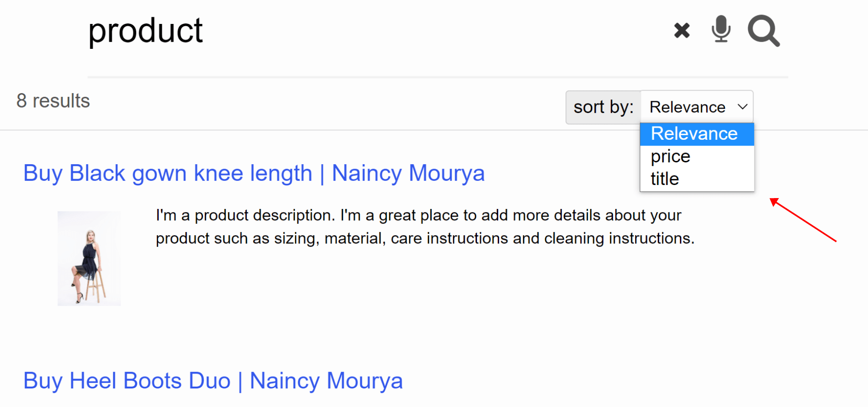This screenshot has width=868, height=407.
Task: Open the Relevance sort combo box
Action: click(x=697, y=107)
